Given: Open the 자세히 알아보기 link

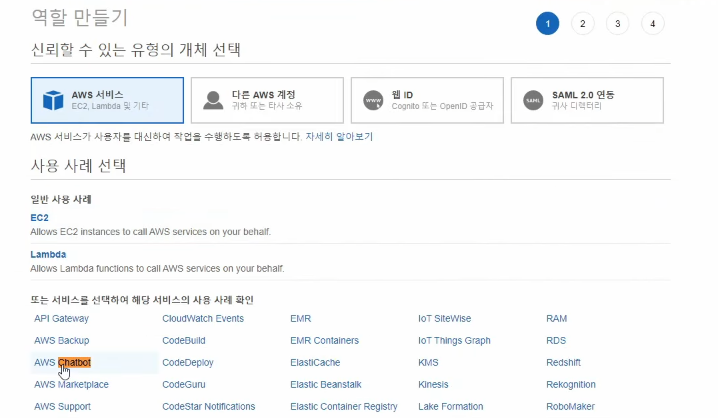Looking at the screenshot, I should [339, 136].
